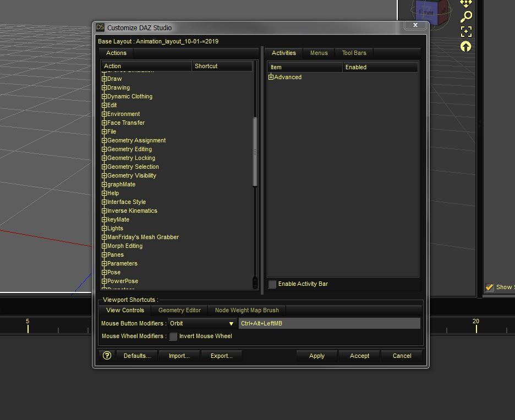Click the Export... button

point(221,356)
